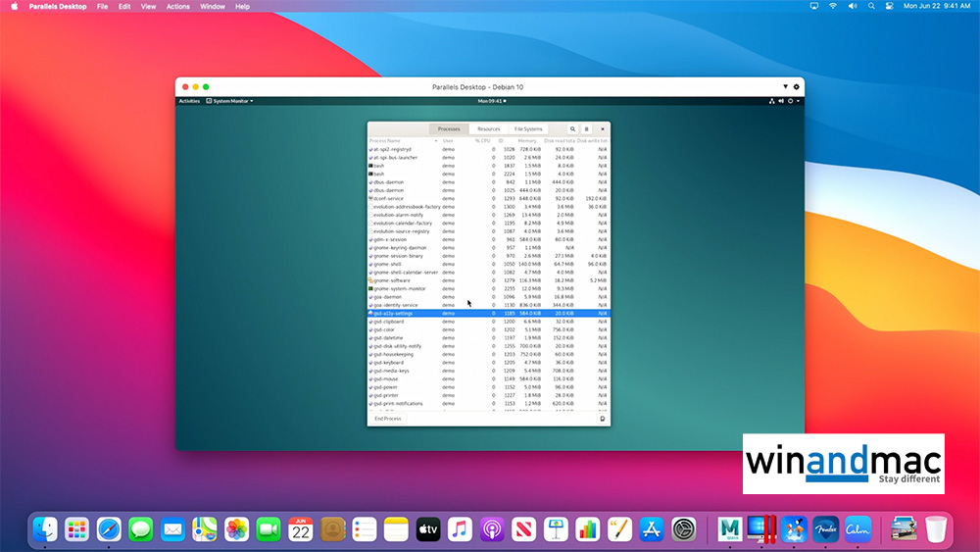Switch to the Resources tab

pos(488,129)
